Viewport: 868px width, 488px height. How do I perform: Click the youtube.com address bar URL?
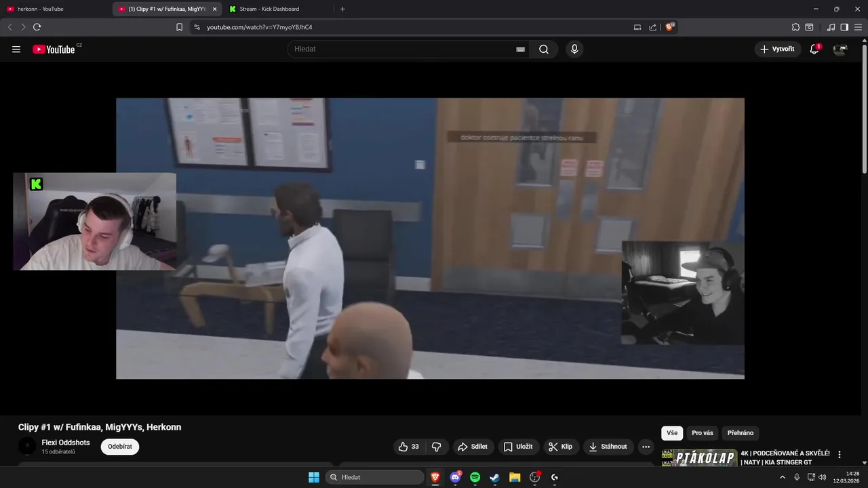(x=259, y=27)
